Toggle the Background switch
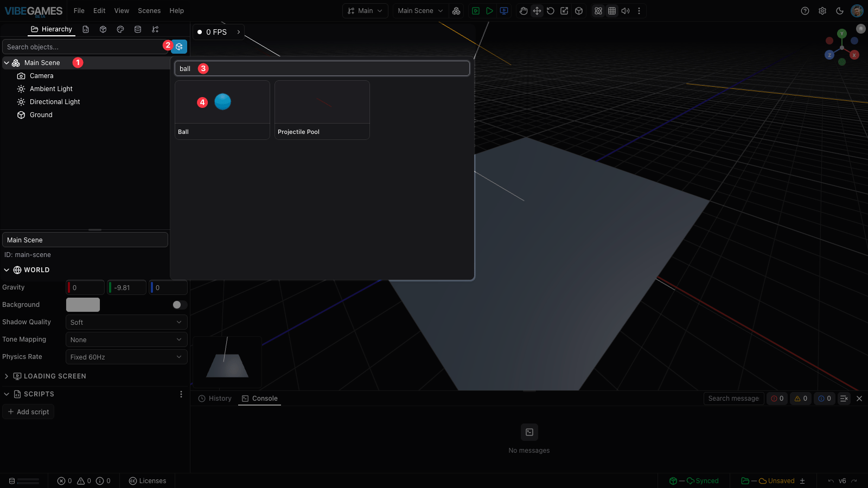Viewport: 868px width, 488px height. click(x=180, y=305)
